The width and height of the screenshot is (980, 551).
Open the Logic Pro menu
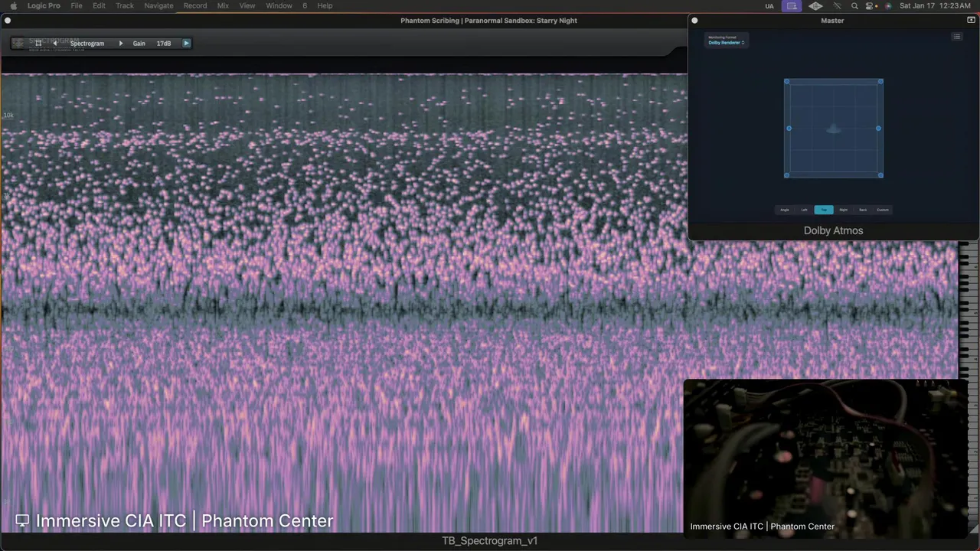coord(44,5)
